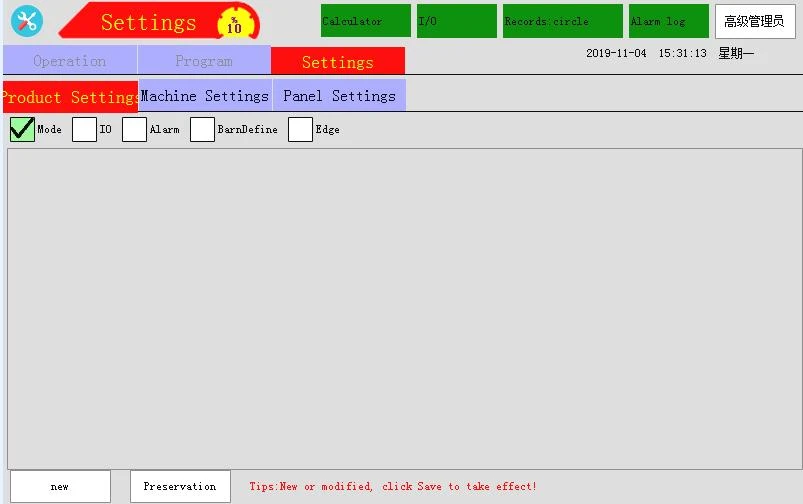Screen dimensions: 803x504
Task: Click the Preservation button
Action: coord(180,487)
